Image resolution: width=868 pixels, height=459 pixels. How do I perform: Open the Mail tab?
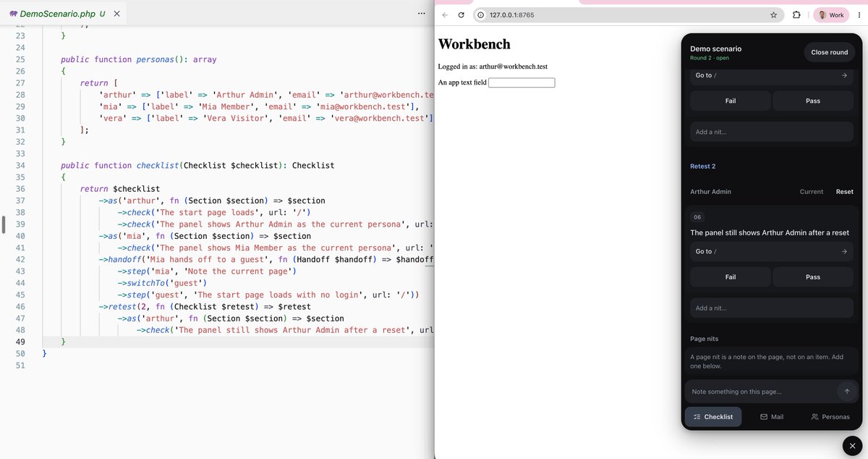click(x=772, y=416)
